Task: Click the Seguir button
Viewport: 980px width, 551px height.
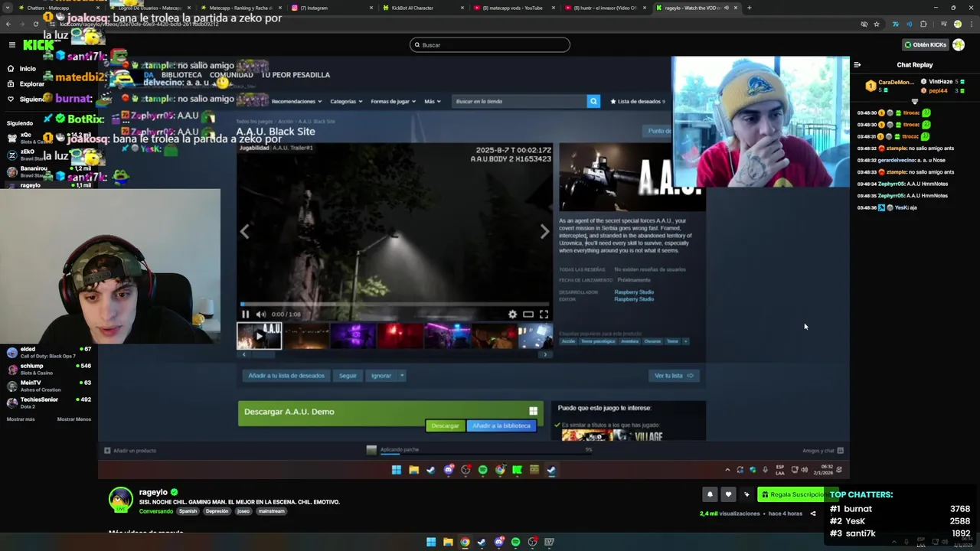Action: tap(348, 376)
